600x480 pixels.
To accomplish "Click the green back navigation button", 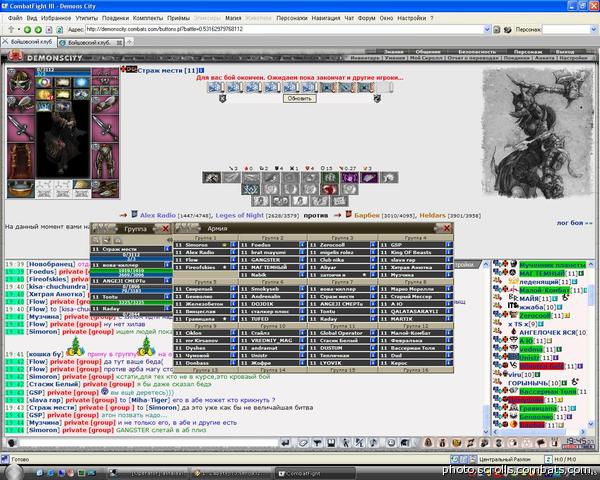I will (x=27, y=29).
